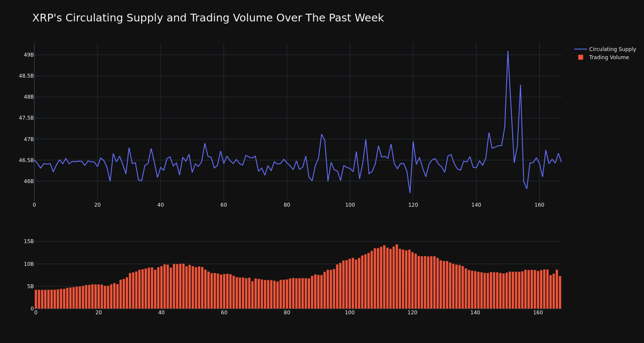The height and width of the screenshot is (343, 644).
Task: Click the 48B y-axis label
Action: coord(29,97)
